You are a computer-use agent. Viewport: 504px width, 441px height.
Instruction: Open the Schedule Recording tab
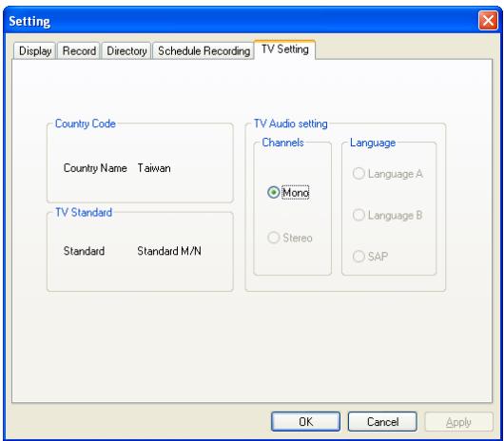click(x=204, y=50)
